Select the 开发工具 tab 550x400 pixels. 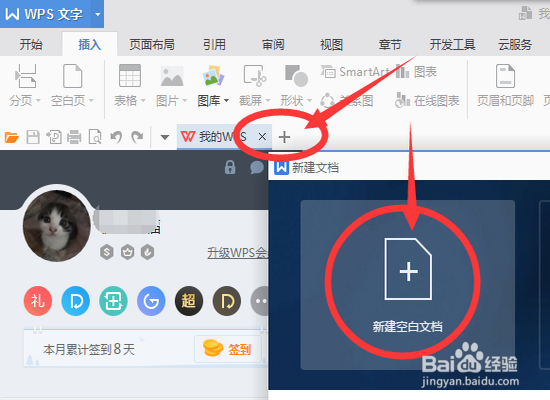(x=452, y=45)
